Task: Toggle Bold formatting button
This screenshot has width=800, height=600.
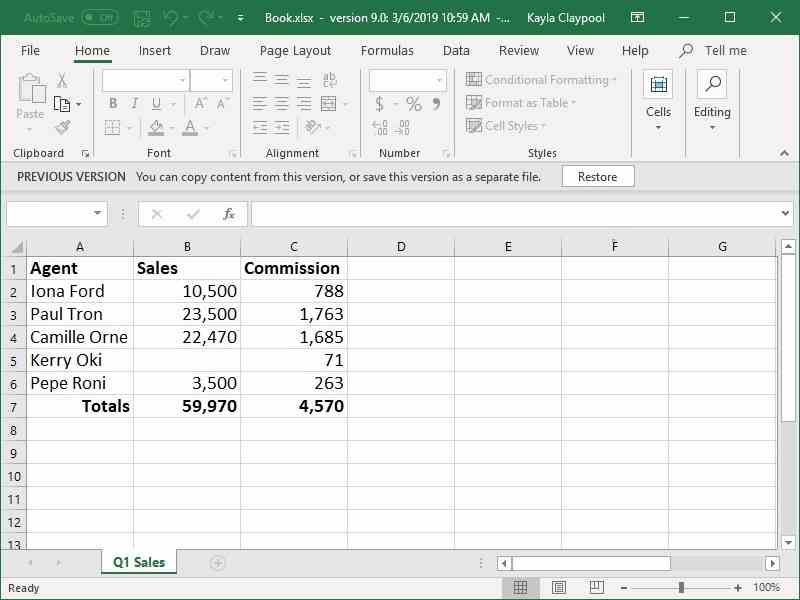Action: click(113, 103)
